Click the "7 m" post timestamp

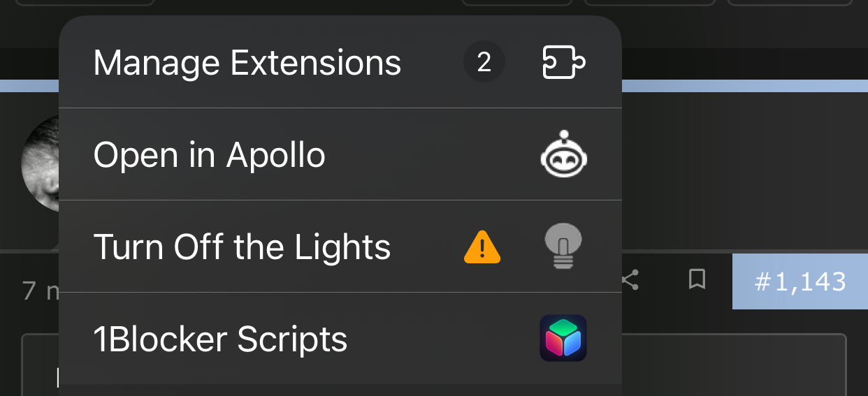point(41,290)
